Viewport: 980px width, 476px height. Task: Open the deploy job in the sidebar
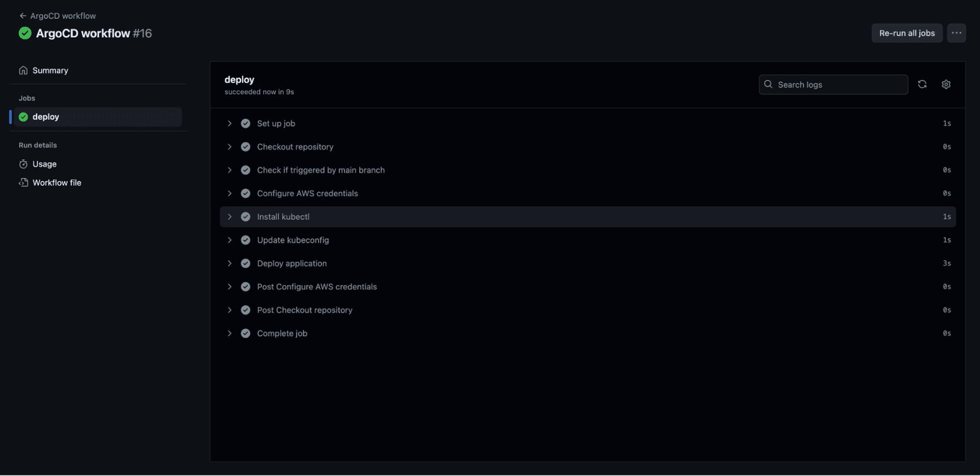(x=45, y=116)
